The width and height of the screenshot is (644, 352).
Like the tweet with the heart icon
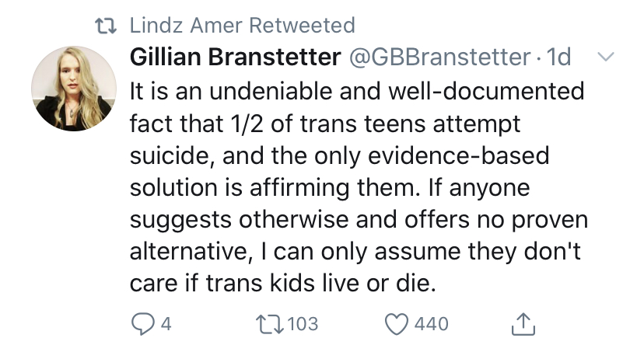pyautogui.click(x=397, y=324)
